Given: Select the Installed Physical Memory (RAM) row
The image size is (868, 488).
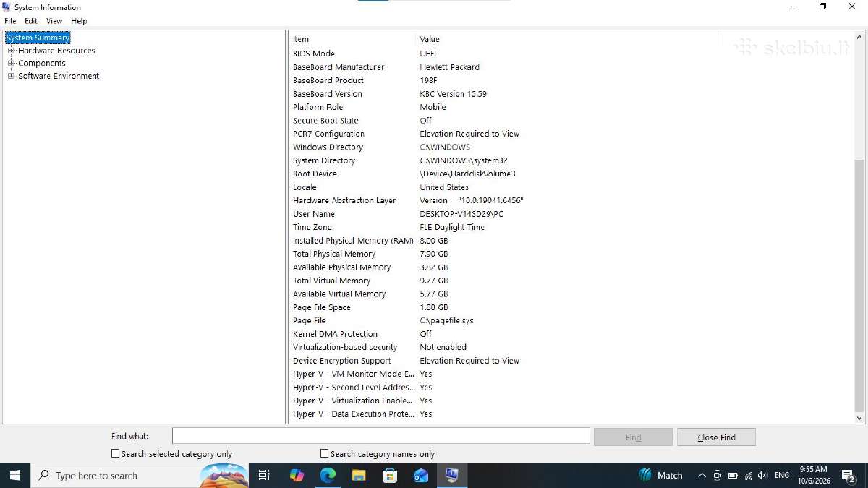Looking at the screenshot, I should click(571, 241).
